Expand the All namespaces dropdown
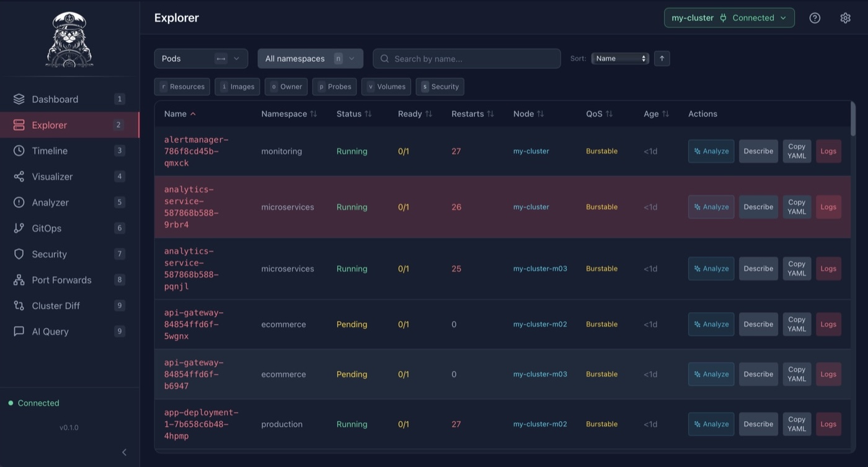This screenshot has width=868, height=467. [x=310, y=58]
